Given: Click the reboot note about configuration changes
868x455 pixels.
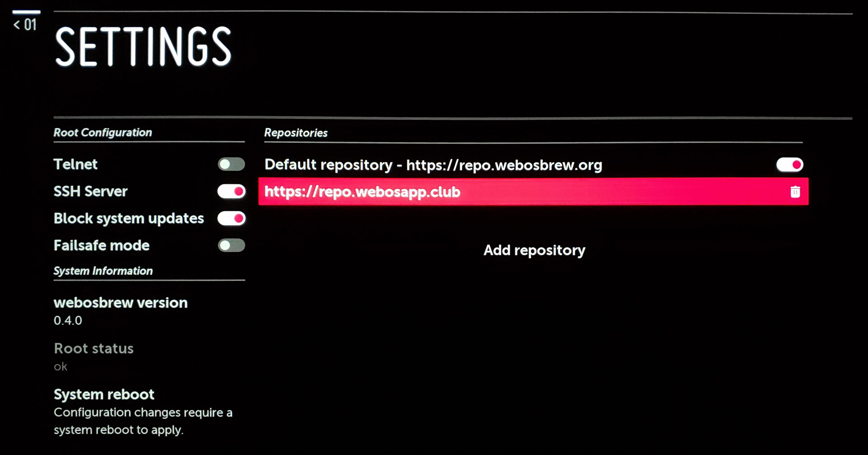Looking at the screenshot, I should pos(143,421).
